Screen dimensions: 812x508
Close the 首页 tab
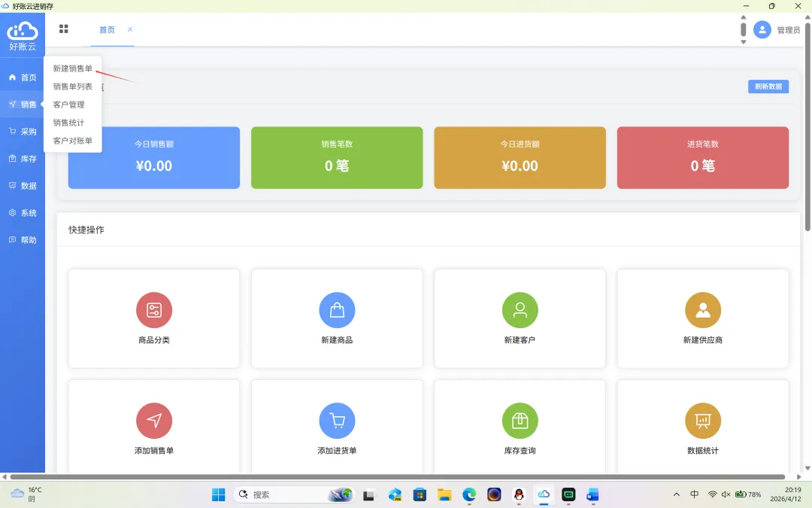click(x=130, y=29)
